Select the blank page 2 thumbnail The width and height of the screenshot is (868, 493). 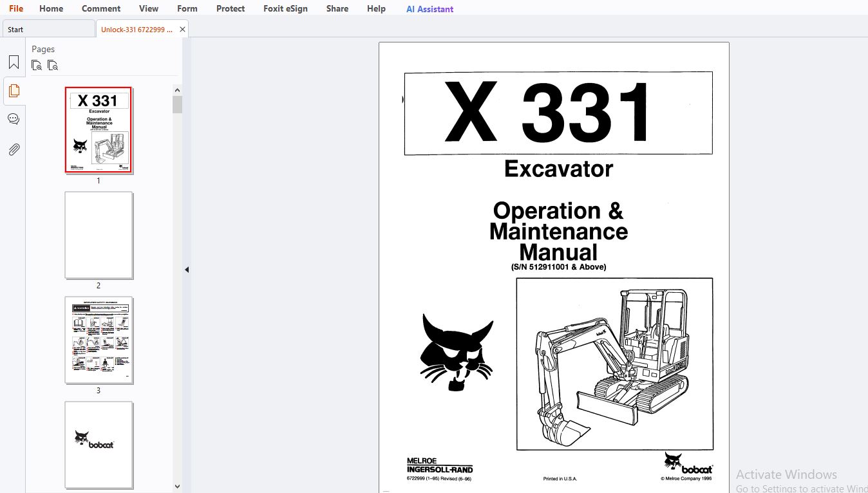tap(99, 235)
